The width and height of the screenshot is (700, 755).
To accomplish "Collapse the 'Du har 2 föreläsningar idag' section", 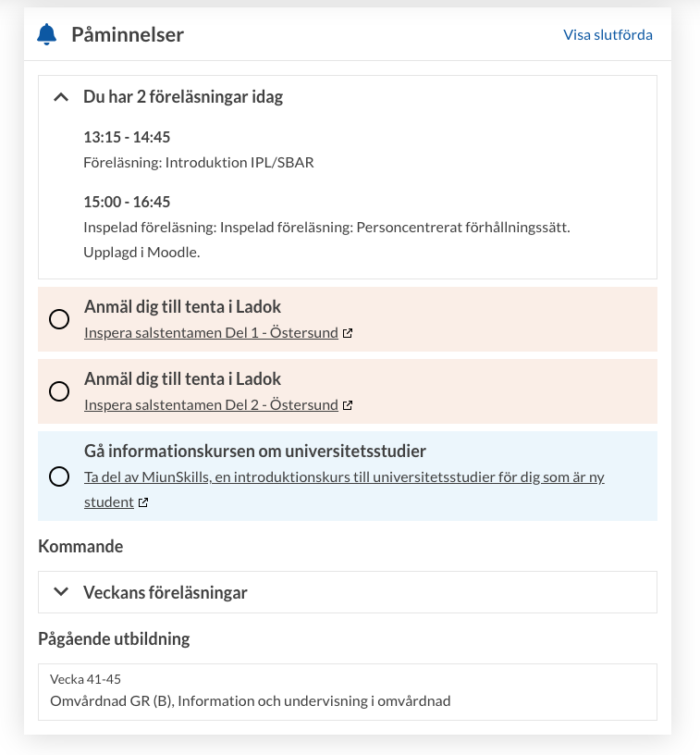I will point(183,97).
